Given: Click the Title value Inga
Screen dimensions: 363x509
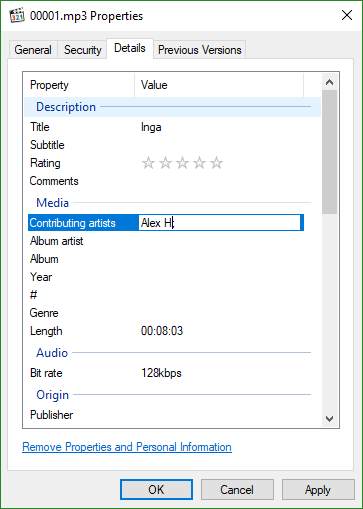Looking at the screenshot, I should [151, 127].
